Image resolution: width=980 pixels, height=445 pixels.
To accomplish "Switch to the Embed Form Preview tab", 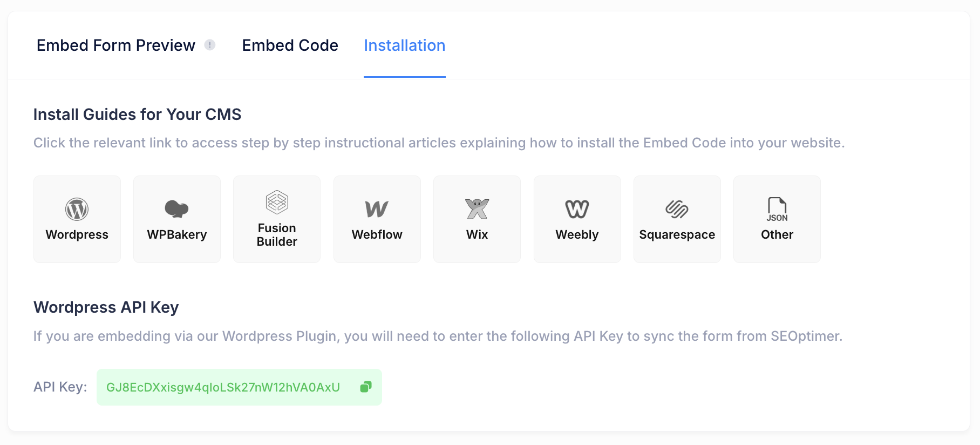I will 115,45.
